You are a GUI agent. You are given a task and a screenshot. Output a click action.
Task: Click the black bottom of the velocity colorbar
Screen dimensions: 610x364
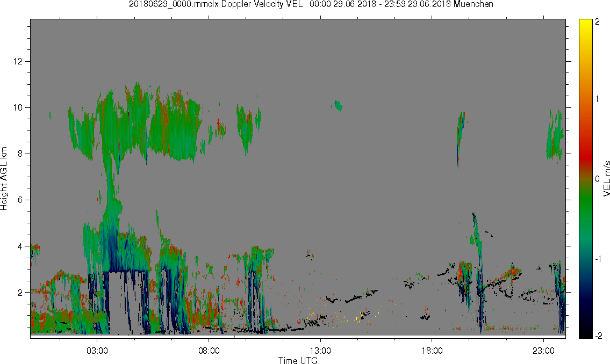point(585,334)
